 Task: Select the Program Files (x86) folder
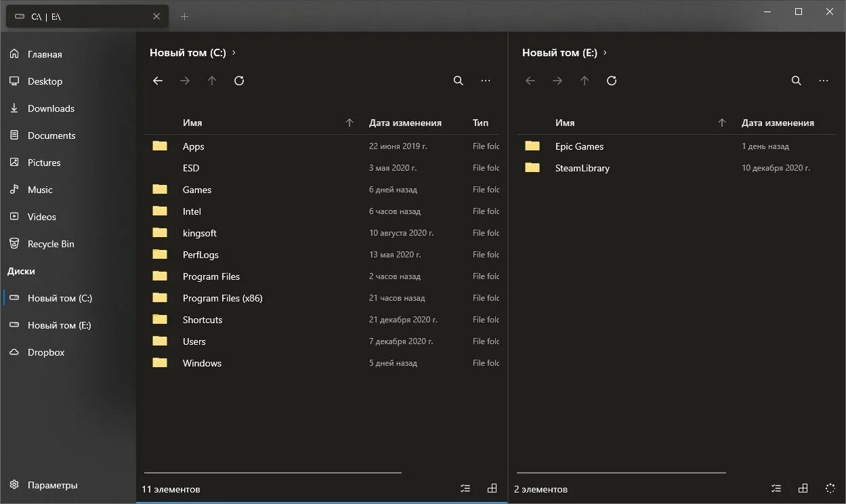point(322,298)
